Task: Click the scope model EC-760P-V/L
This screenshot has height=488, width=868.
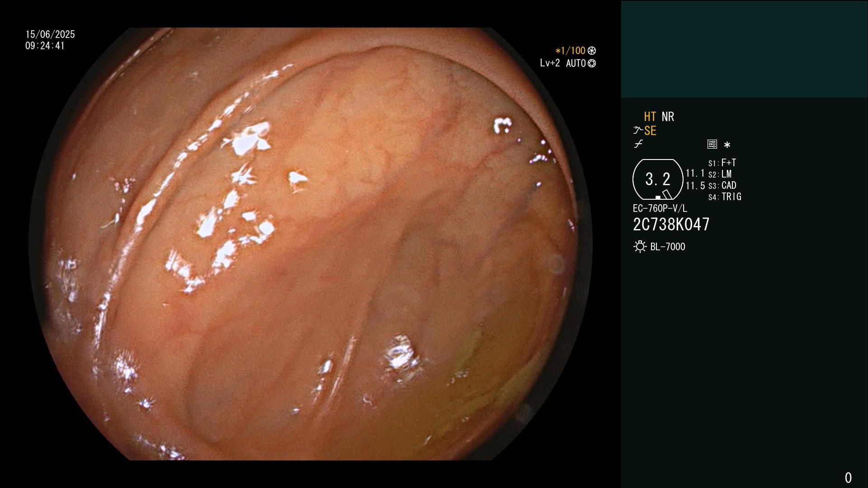Action: 660,208
